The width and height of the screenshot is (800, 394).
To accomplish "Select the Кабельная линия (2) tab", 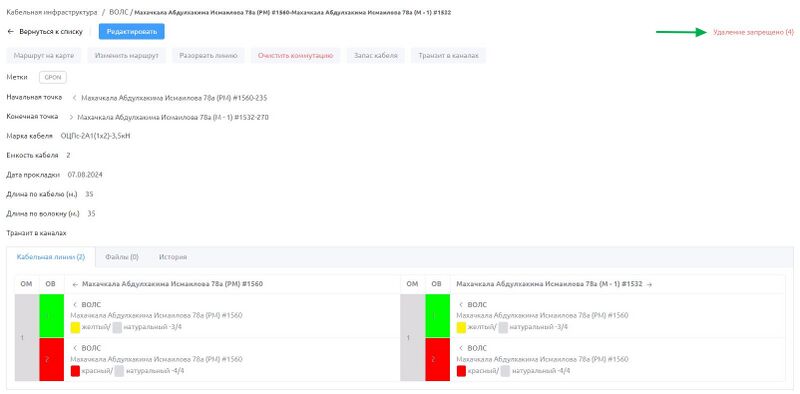I will [x=51, y=257].
